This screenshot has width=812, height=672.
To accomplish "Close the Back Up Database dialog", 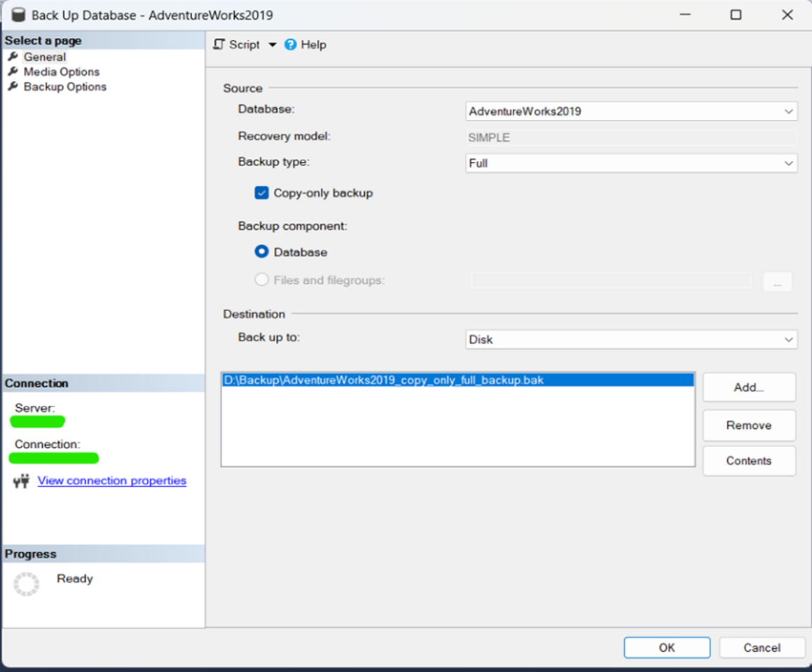I will pyautogui.click(x=787, y=15).
